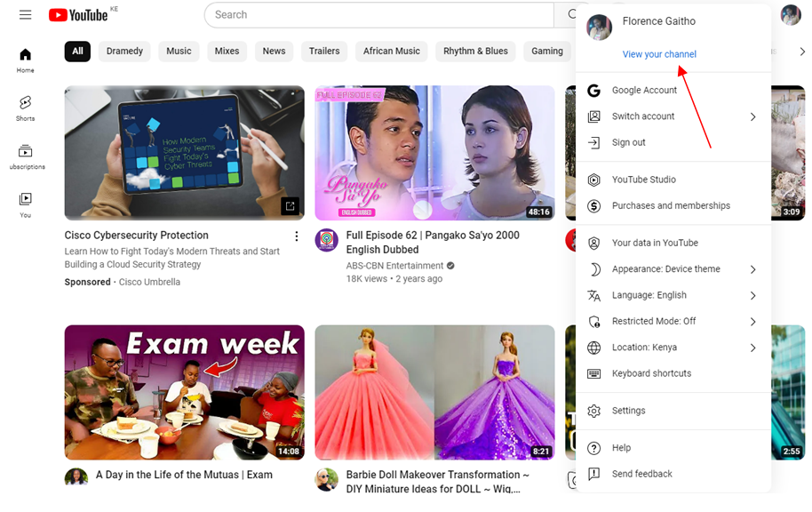The height and width of the screenshot is (512, 812).
Task: Click View your channel link
Action: [659, 54]
